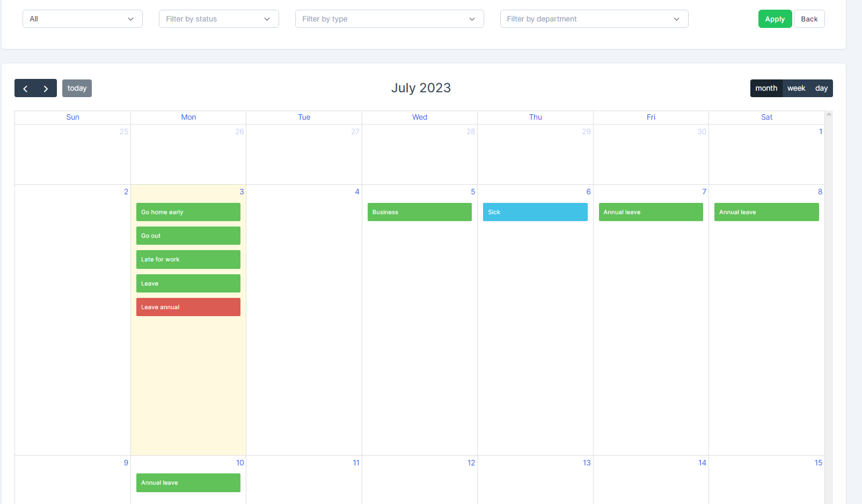Screen dimensions: 862x504
Task: Open the day number 10 link
Action: coord(240,463)
